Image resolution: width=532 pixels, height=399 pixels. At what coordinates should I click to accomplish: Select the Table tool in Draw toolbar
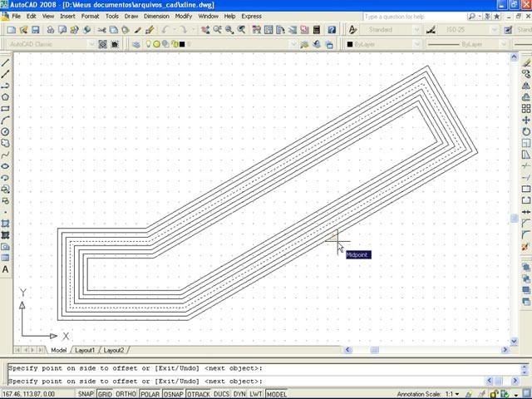pos(5,259)
